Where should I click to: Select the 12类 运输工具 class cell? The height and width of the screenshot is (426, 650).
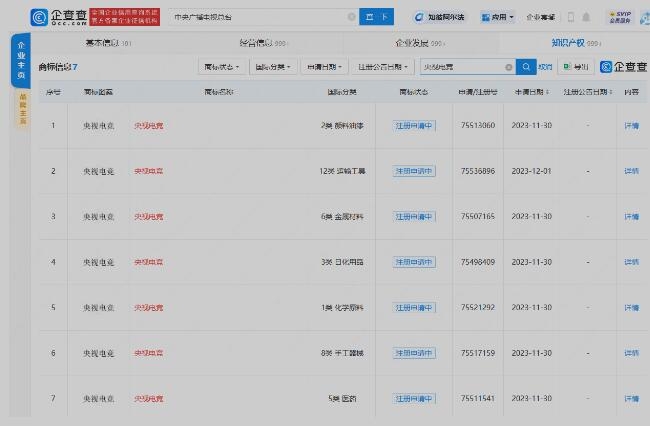pyautogui.click(x=342, y=171)
